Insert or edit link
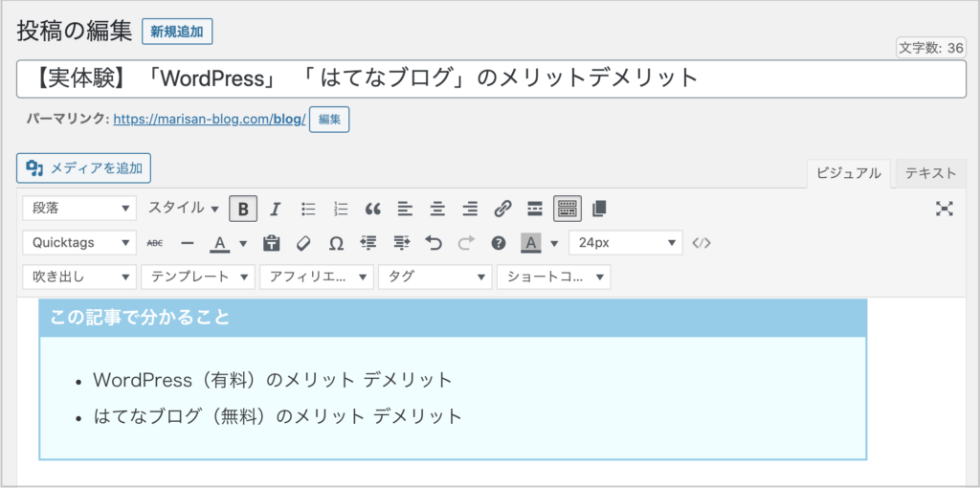980x488 pixels. pyautogui.click(x=502, y=209)
